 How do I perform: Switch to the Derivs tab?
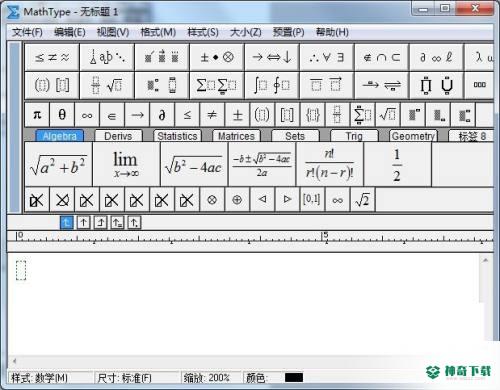118,136
